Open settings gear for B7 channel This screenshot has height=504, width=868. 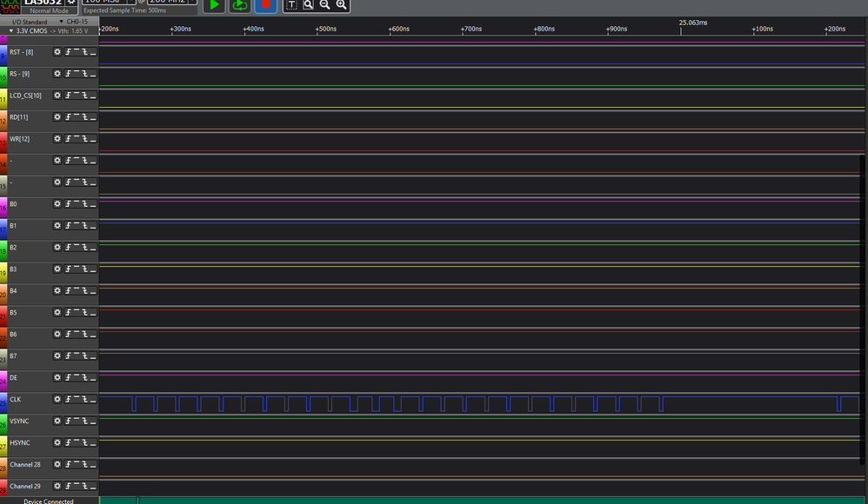(x=57, y=355)
